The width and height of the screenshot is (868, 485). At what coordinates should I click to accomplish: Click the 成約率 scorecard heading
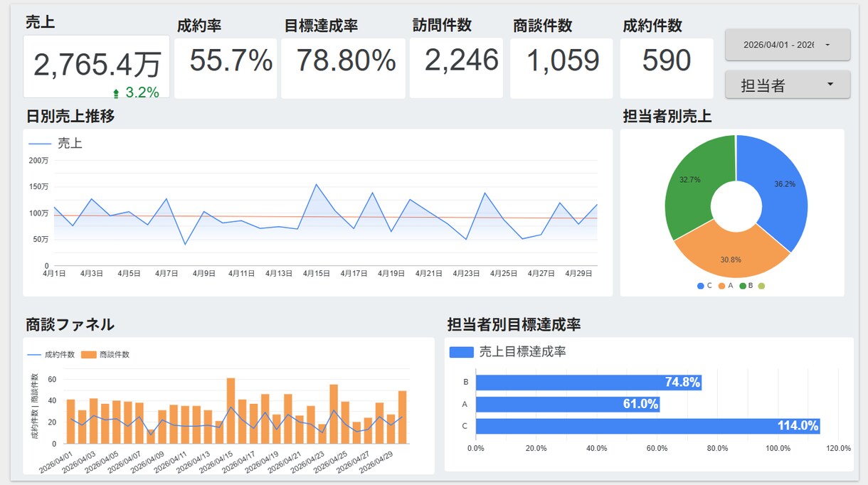click(x=199, y=26)
